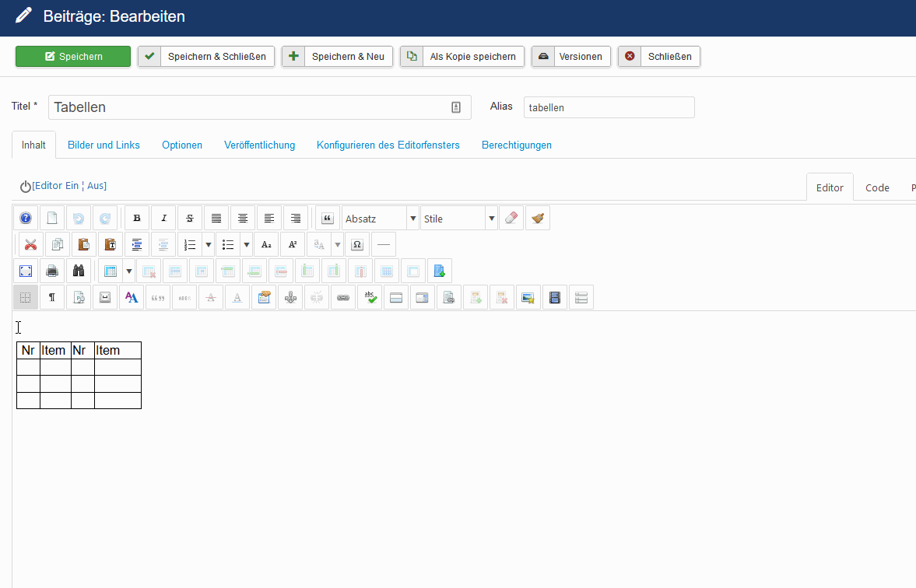The image size is (916, 588).
Task: Open the special character Omega picker
Action: (357, 245)
